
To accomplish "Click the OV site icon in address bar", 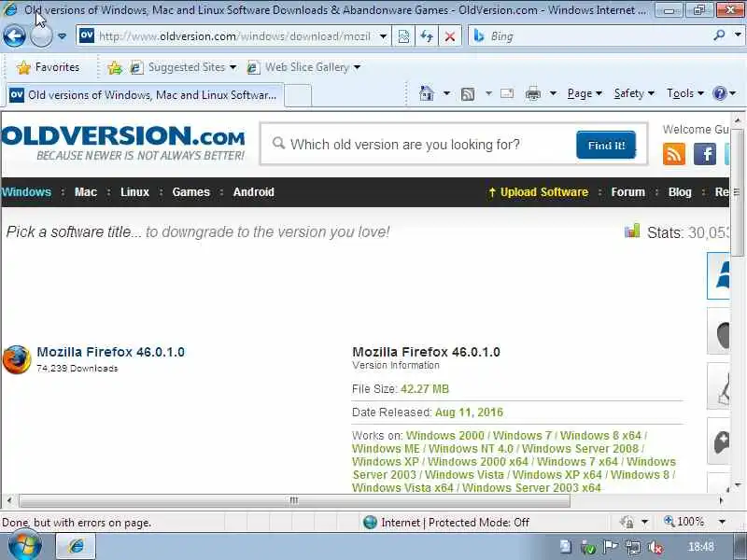I will tap(87, 35).
